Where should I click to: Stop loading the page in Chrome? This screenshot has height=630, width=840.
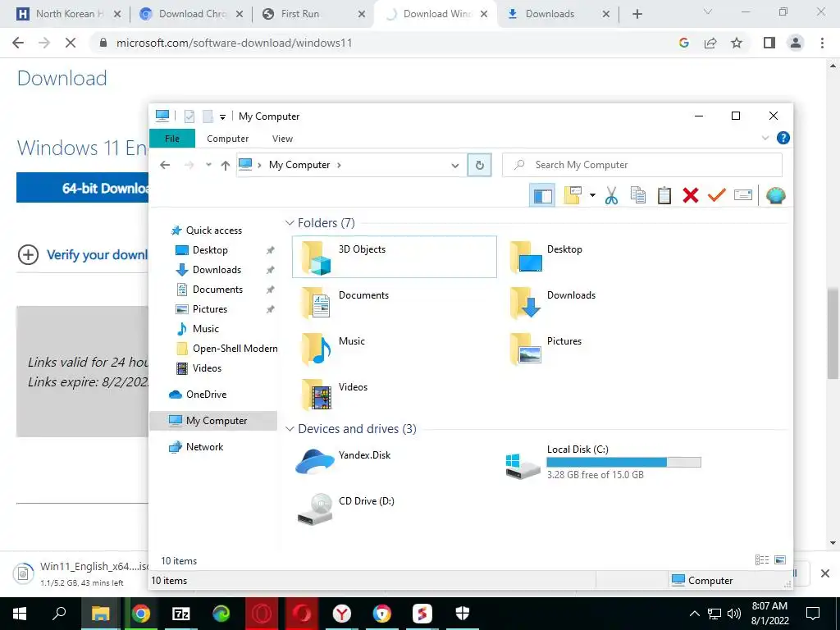click(71, 43)
